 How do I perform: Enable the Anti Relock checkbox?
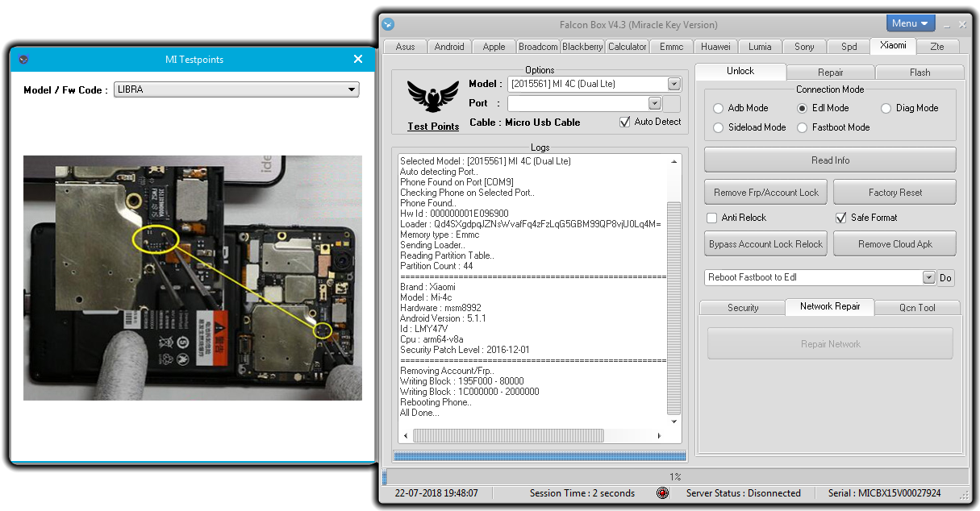pyautogui.click(x=711, y=218)
